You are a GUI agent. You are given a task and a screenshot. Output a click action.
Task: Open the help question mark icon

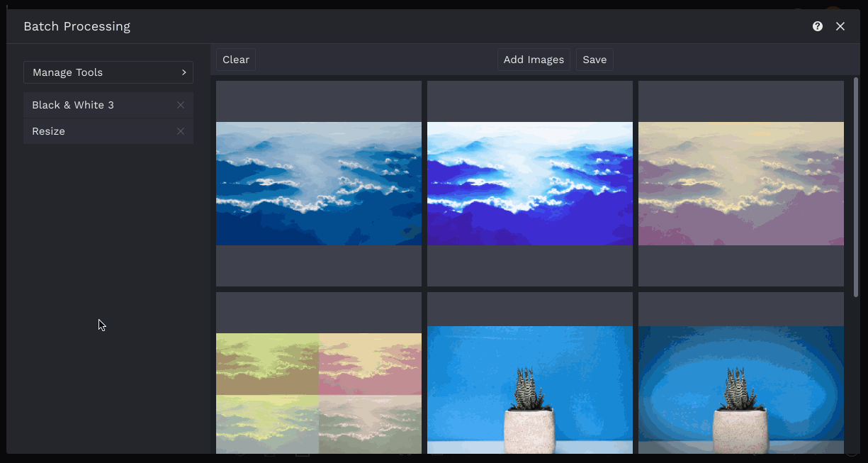[818, 26]
